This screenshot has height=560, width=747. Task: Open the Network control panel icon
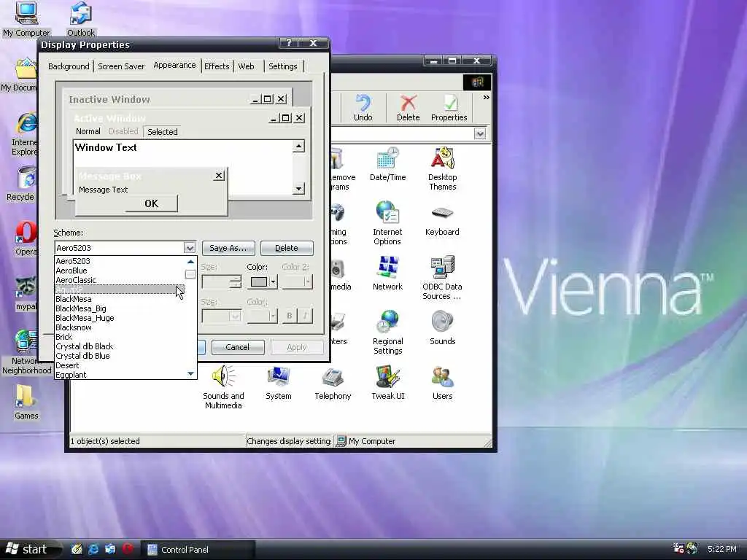click(x=387, y=273)
